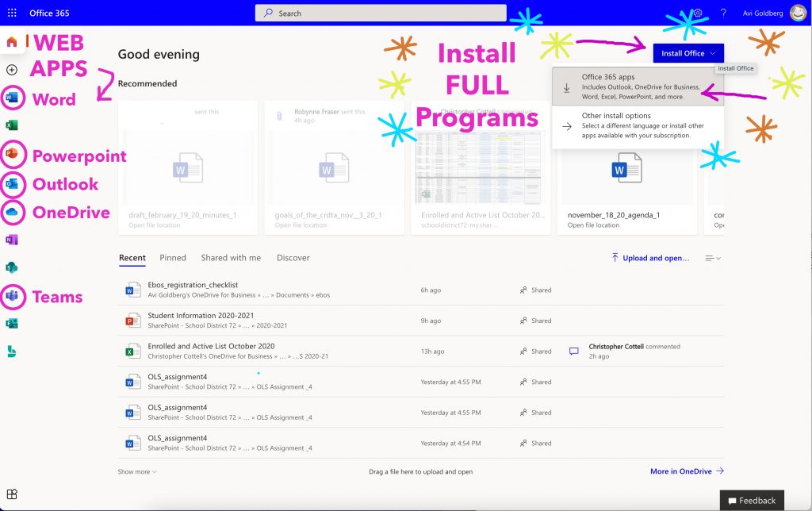812x511 pixels.
Task: Expand Show more files
Action: (136, 471)
